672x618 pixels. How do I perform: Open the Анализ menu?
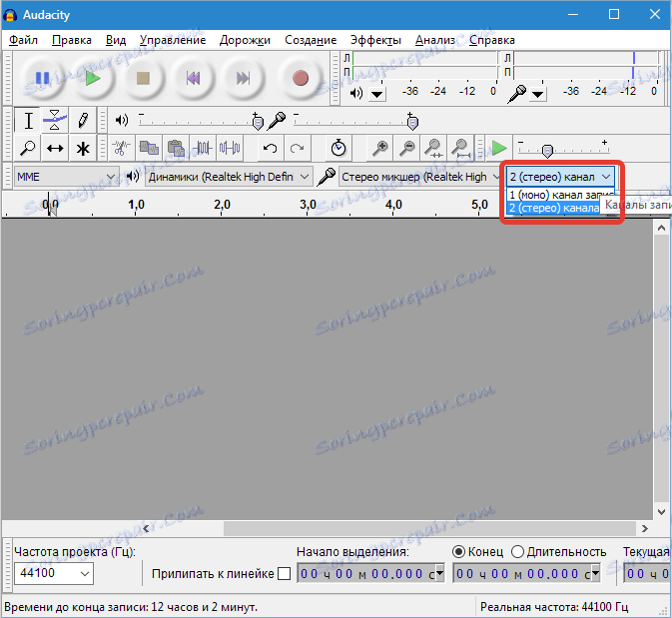click(435, 40)
